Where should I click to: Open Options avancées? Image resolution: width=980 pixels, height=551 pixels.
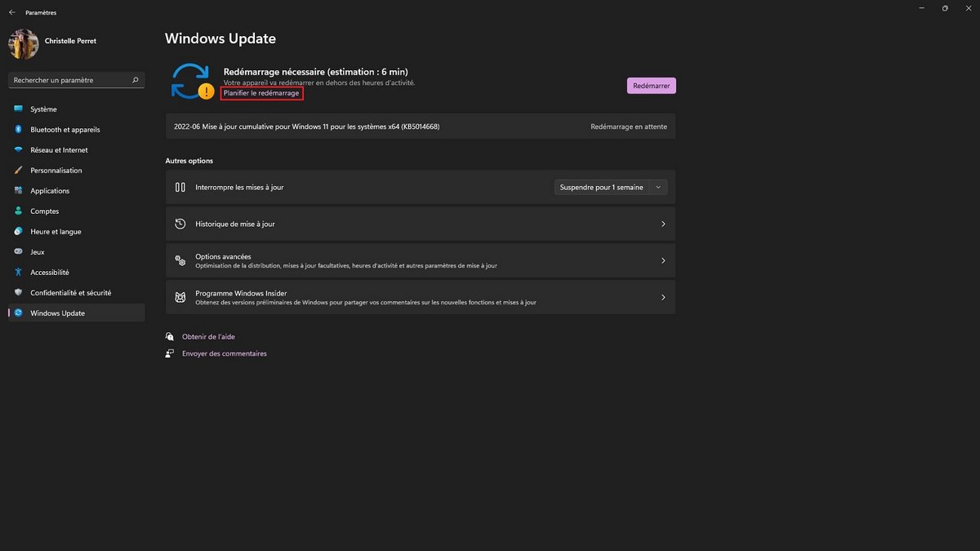(421, 260)
